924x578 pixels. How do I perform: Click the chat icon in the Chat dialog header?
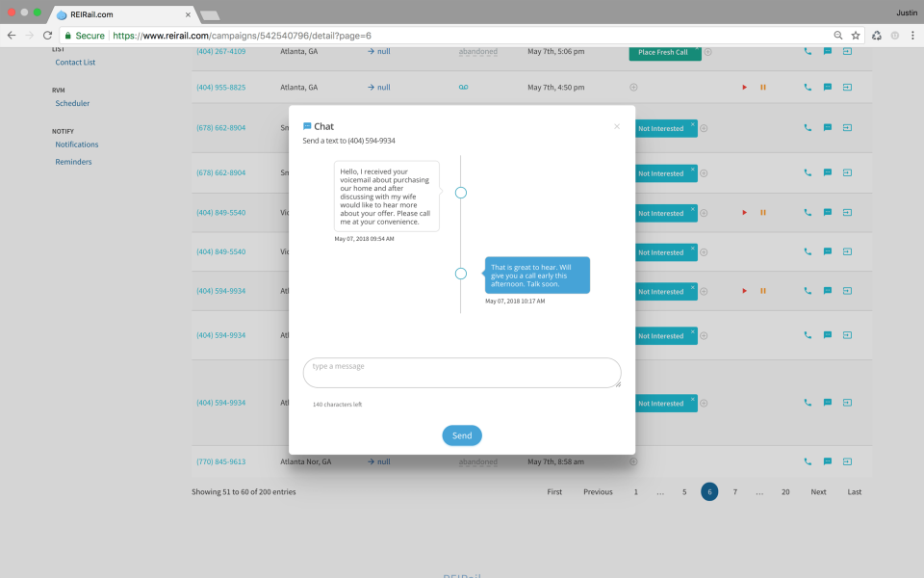coord(305,125)
